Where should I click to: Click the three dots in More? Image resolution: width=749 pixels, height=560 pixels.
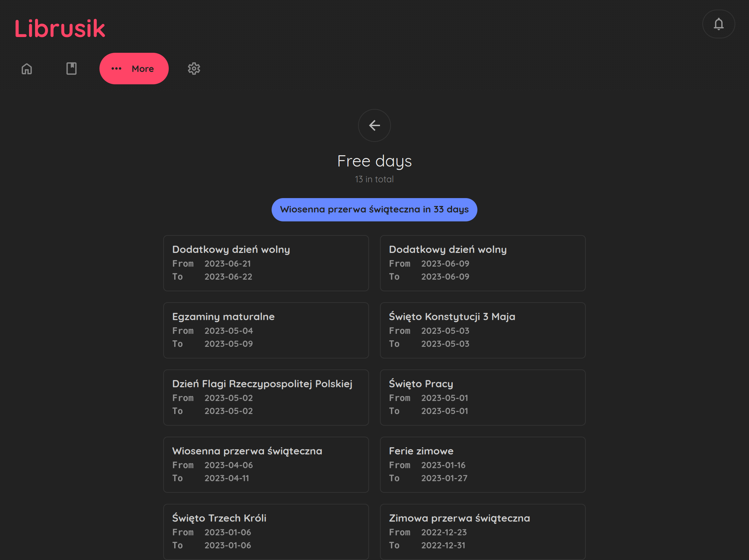117,69
